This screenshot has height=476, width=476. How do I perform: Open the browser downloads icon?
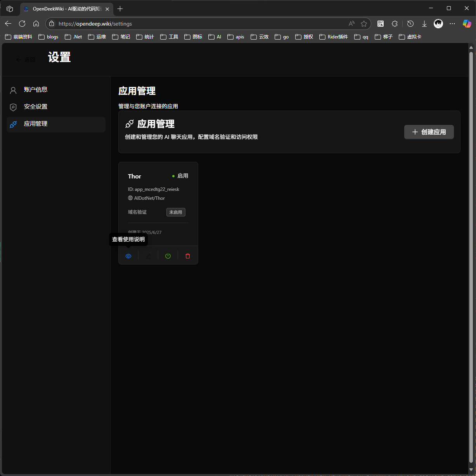coord(424,24)
